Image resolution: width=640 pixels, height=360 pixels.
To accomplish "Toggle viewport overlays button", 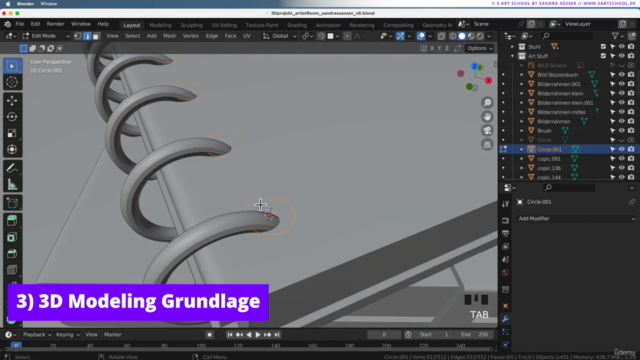I will pos(421,36).
